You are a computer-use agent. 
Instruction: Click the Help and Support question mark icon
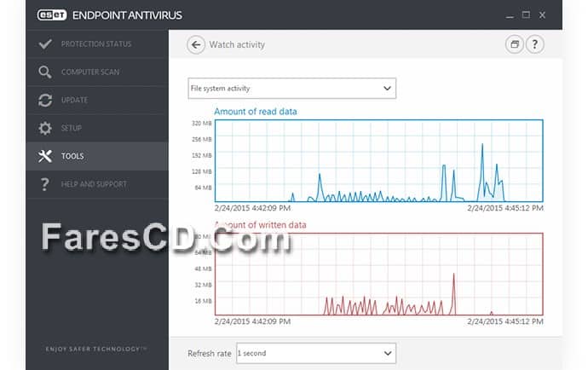click(x=45, y=184)
